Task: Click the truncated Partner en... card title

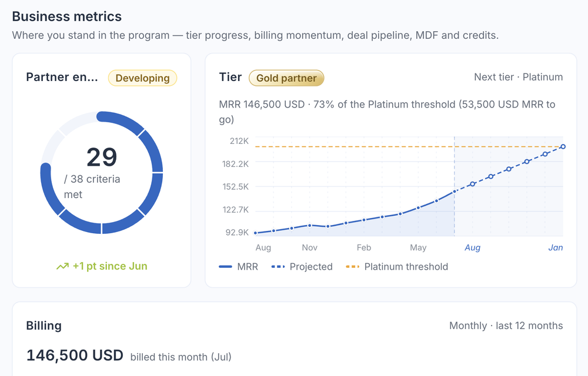Action: click(x=62, y=77)
